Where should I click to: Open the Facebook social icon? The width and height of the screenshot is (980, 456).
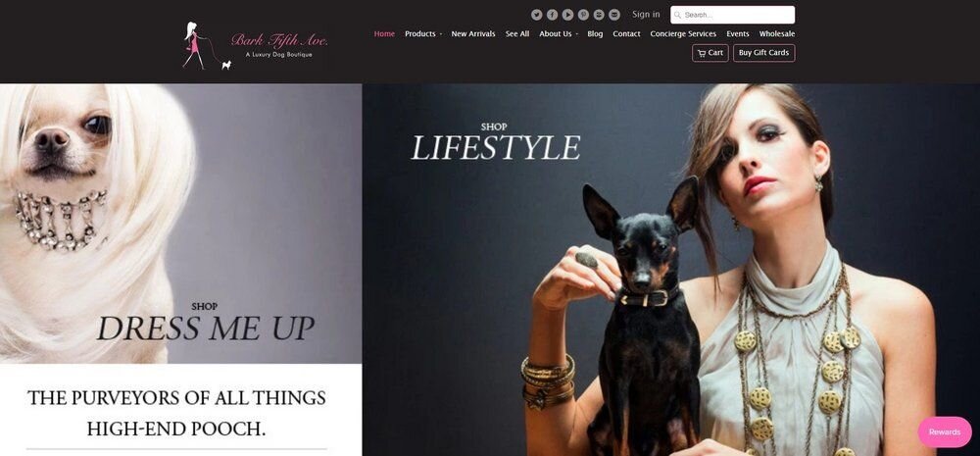pyautogui.click(x=552, y=15)
